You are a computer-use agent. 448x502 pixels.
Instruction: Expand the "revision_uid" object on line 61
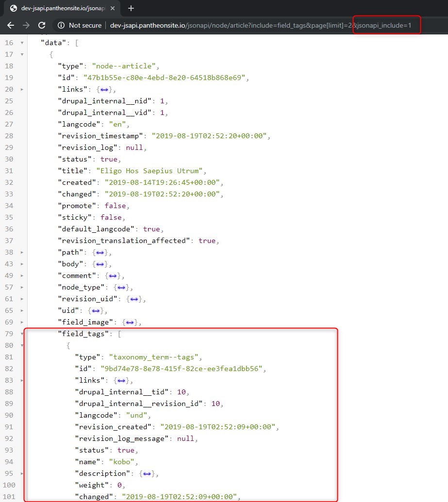coord(22,299)
